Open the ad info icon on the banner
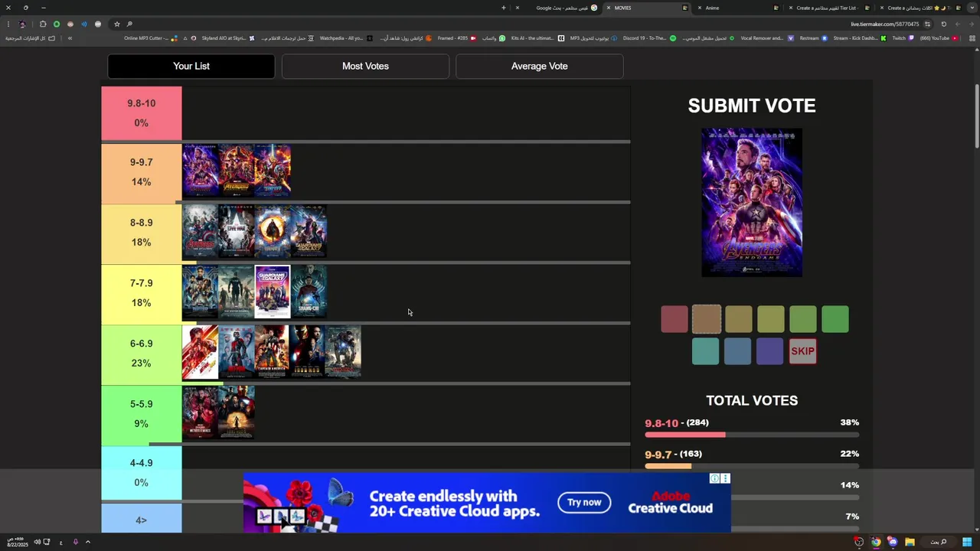 coord(714,478)
